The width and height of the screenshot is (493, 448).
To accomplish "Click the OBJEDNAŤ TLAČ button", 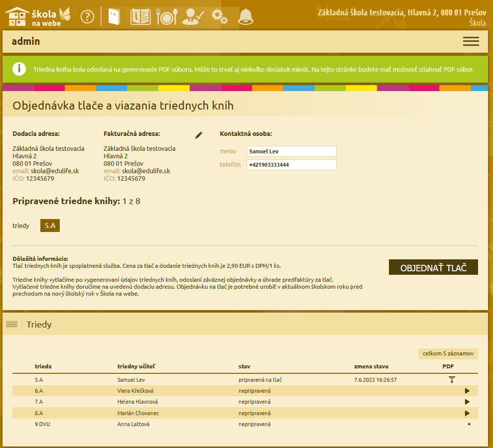I will point(433,267).
